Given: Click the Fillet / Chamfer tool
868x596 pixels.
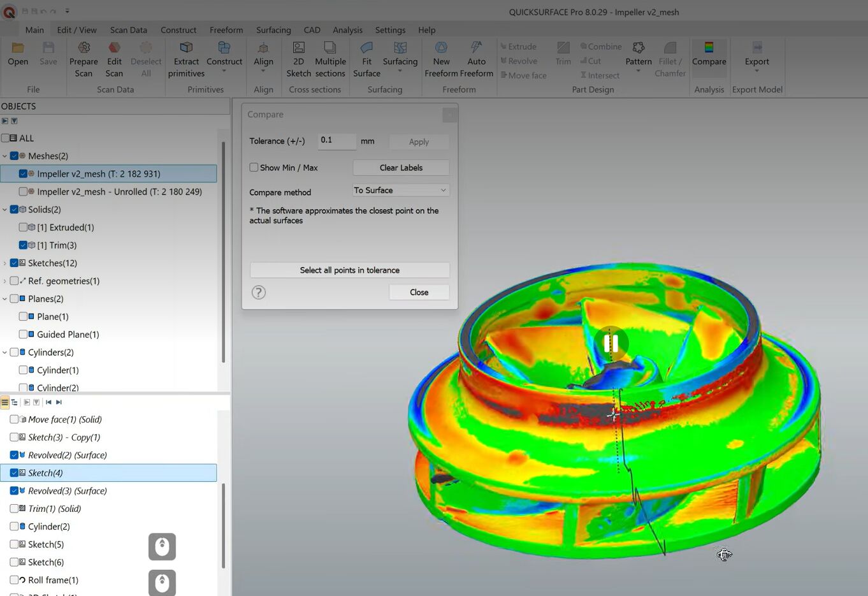Looking at the screenshot, I should tap(670, 59).
